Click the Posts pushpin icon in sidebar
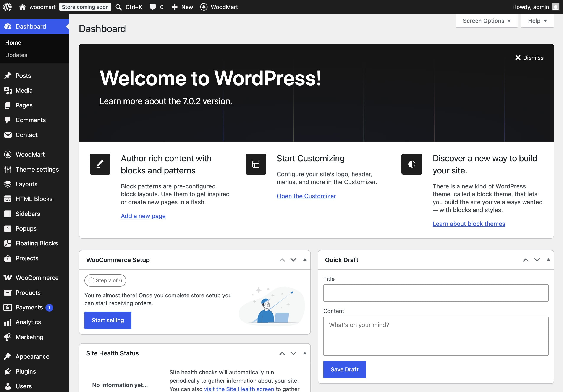Image resolution: width=563 pixels, height=392 pixels. pyautogui.click(x=8, y=76)
